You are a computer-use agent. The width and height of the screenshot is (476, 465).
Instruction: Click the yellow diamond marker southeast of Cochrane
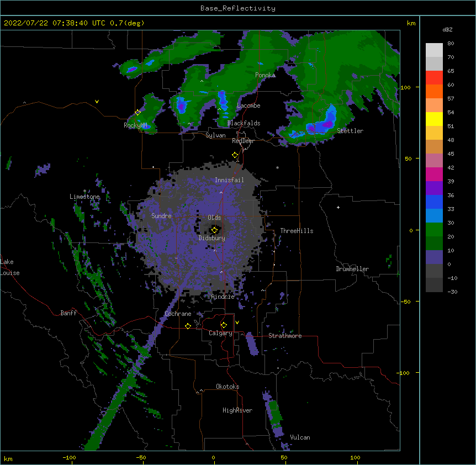click(x=188, y=326)
